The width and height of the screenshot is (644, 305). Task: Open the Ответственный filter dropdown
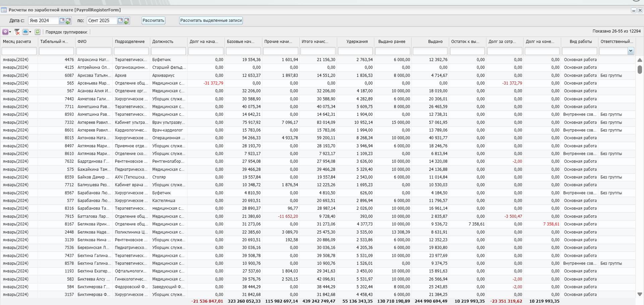coord(631,51)
